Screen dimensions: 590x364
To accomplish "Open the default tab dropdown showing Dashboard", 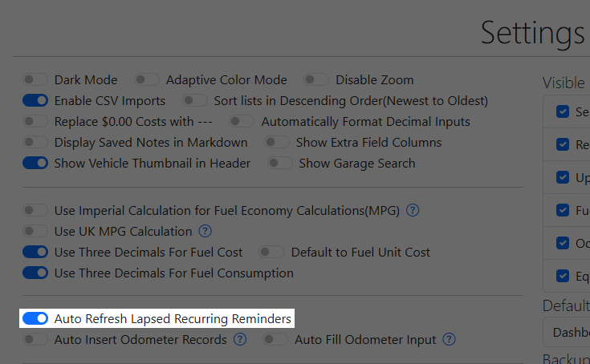I will 570,332.
